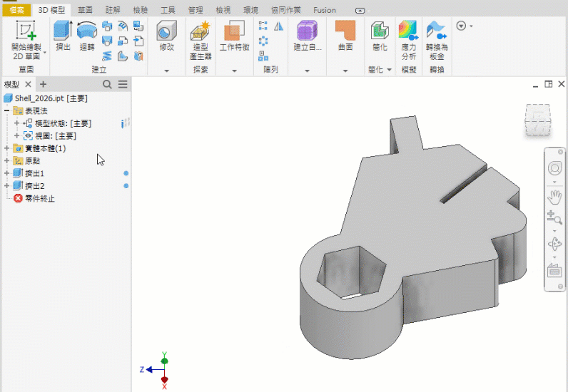Toggle the blue dot beside 擠出2
The width and height of the screenshot is (568, 392).
tap(126, 186)
